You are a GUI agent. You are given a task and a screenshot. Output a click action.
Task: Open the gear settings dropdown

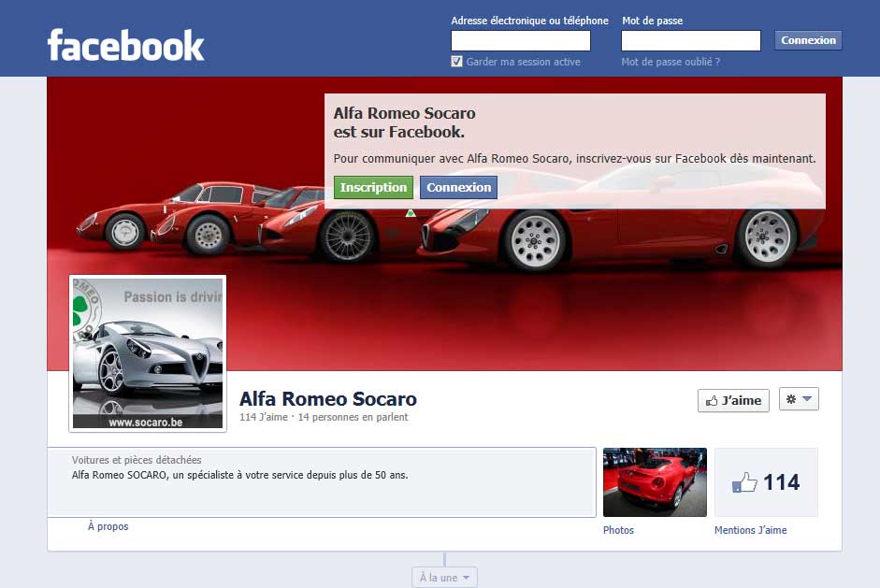[799, 399]
